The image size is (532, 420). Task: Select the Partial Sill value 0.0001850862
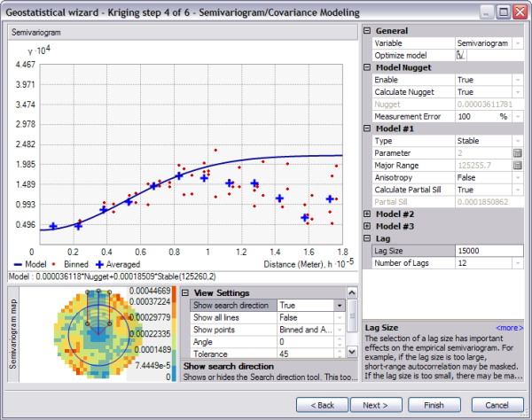tap(482, 202)
